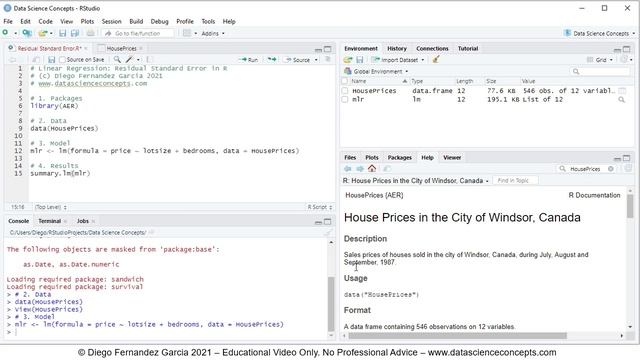The height and width of the screenshot is (360, 640).
Task: Switch to the Packages tab
Action: click(x=400, y=158)
